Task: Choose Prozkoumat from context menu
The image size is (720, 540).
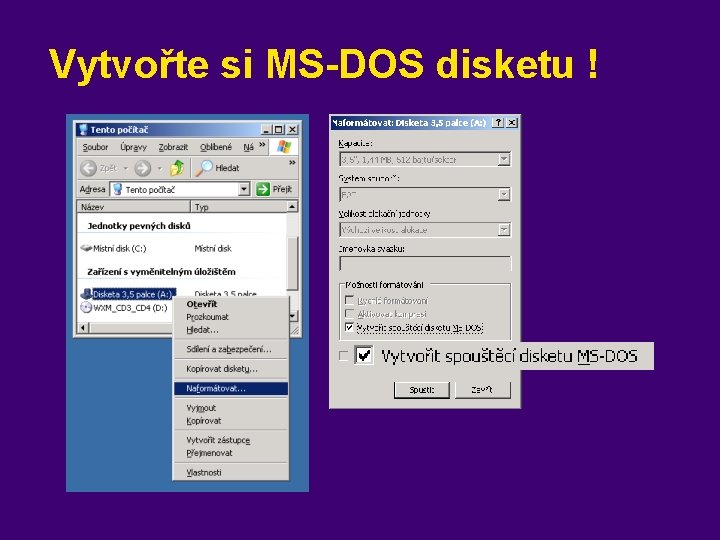Action: 231,317
